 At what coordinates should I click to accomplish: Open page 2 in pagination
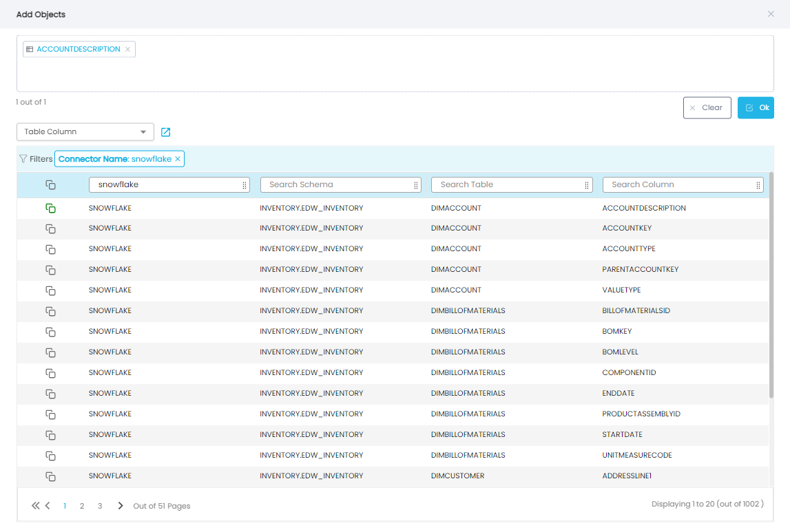[82, 507]
